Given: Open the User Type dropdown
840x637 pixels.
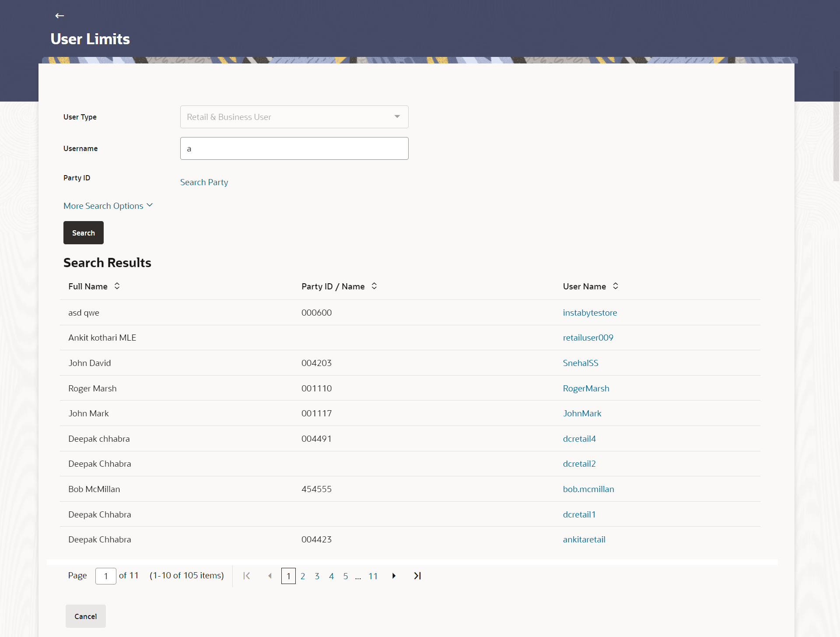Looking at the screenshot, I should click(294, 117).
